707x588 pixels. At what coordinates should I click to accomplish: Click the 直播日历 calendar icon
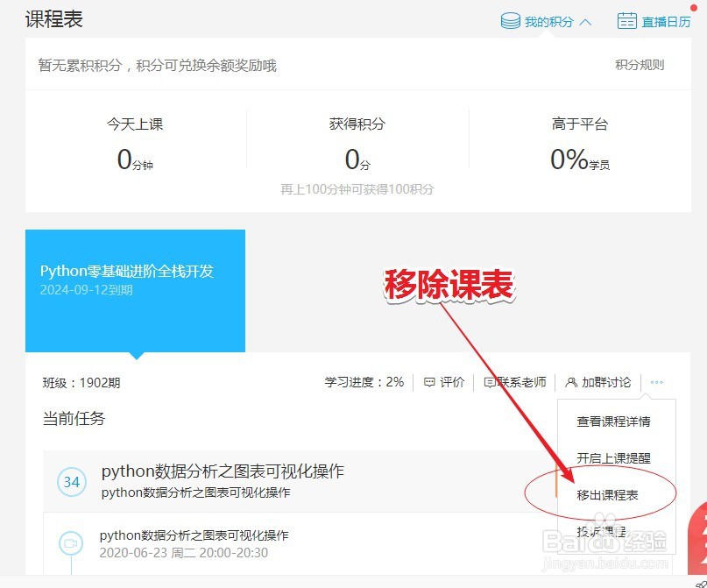click(x=627, y=20)
